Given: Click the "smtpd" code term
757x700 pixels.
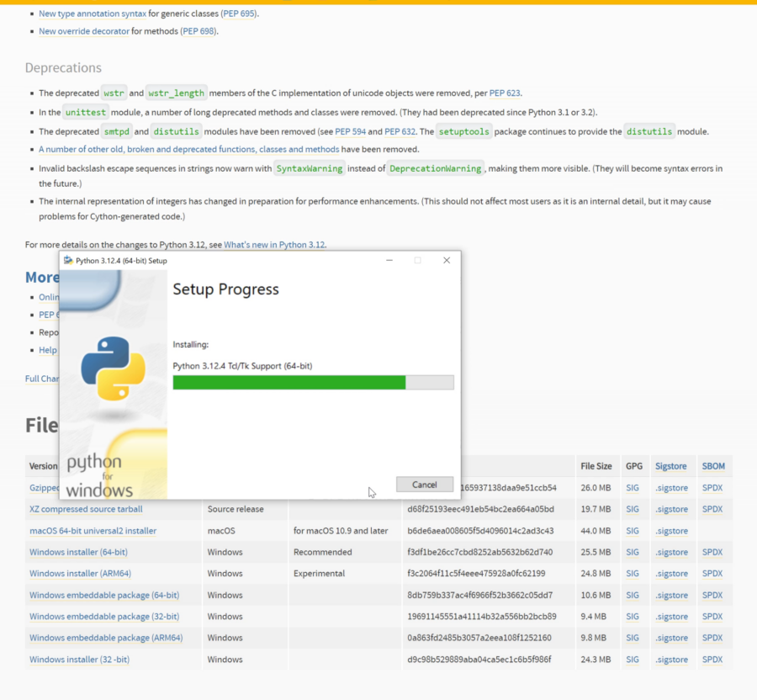Looking at the screenshot, I should coord(116,131).
